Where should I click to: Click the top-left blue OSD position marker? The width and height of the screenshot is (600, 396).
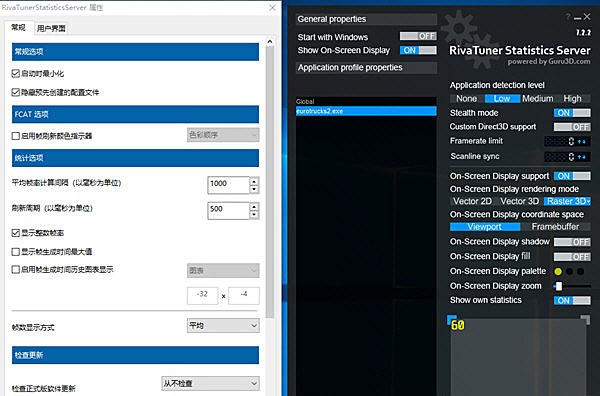coord(452,319)
